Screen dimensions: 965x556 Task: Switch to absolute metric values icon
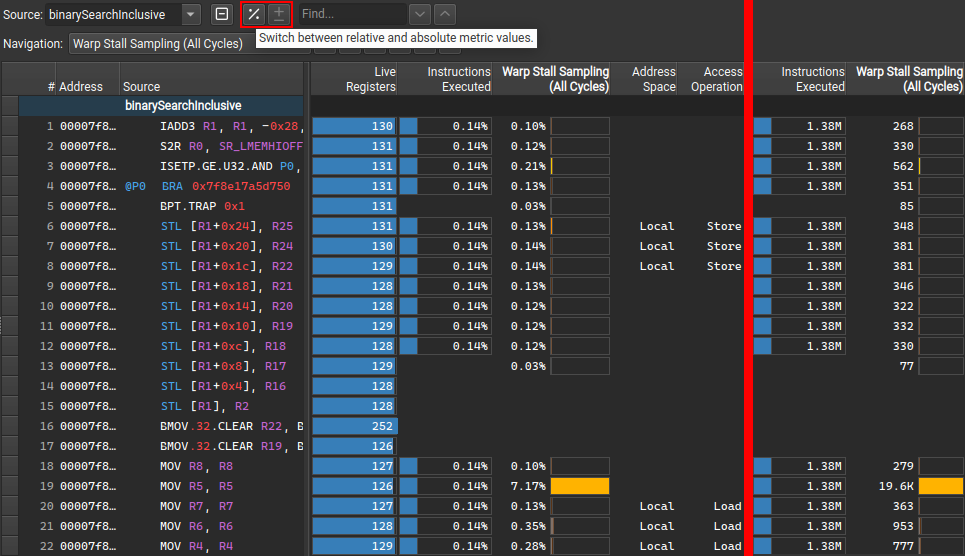pos(279,14)
